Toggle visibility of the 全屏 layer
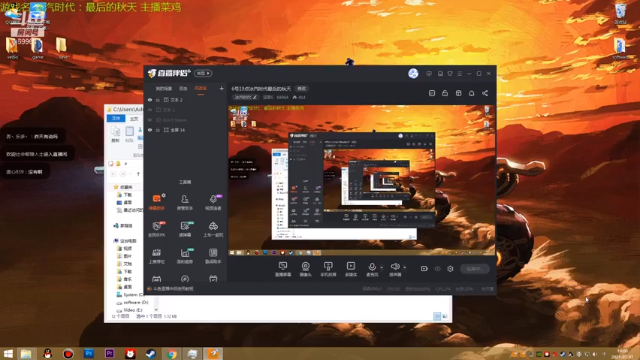This screenshot has width=640, height=360. coord(150,130)
